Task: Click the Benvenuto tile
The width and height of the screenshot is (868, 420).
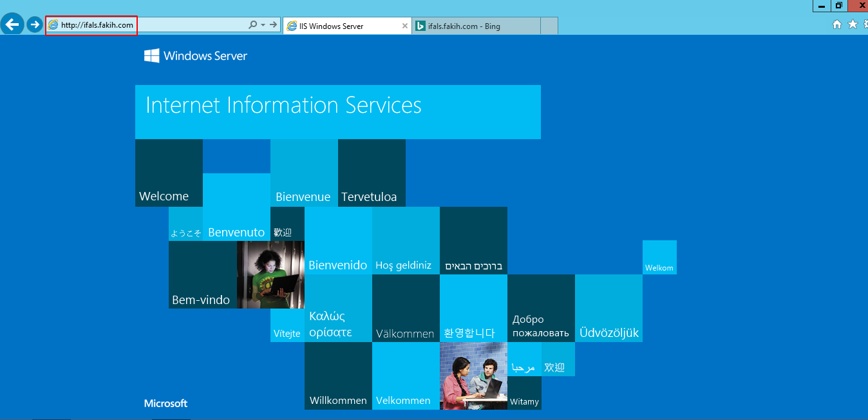Action: [236, 207]
